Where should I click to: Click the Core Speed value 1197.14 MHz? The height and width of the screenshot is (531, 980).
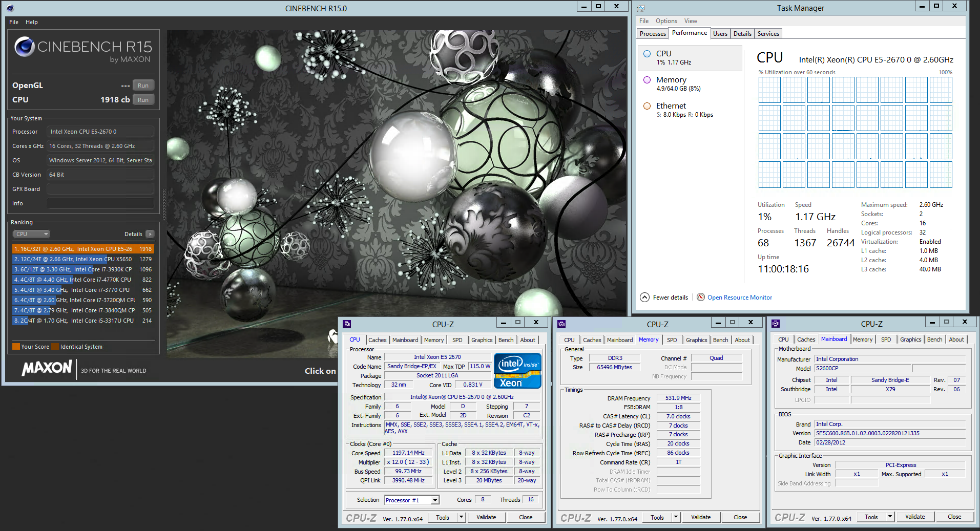pos(408,453)
